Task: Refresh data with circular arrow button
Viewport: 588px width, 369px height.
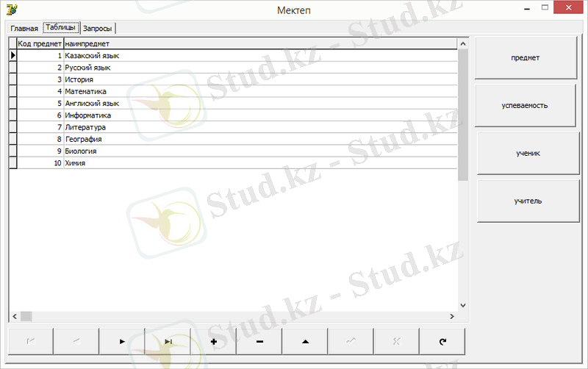Action: point(442,341)
